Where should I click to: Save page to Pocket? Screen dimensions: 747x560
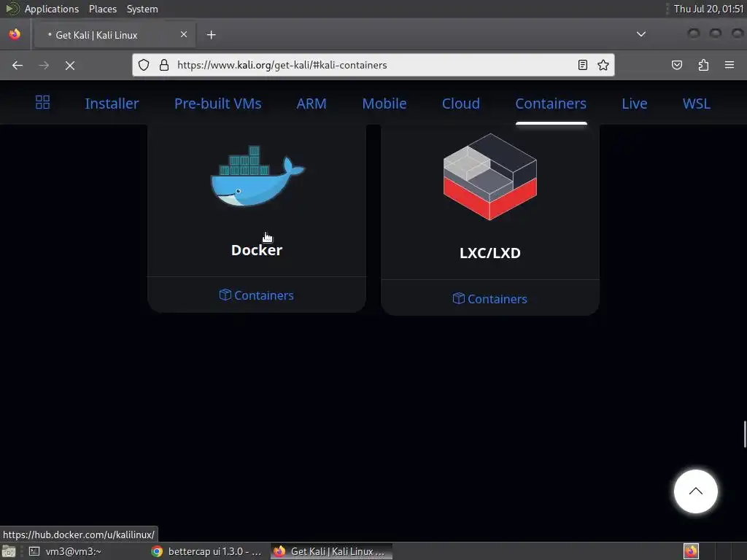(x=676, y=65)
